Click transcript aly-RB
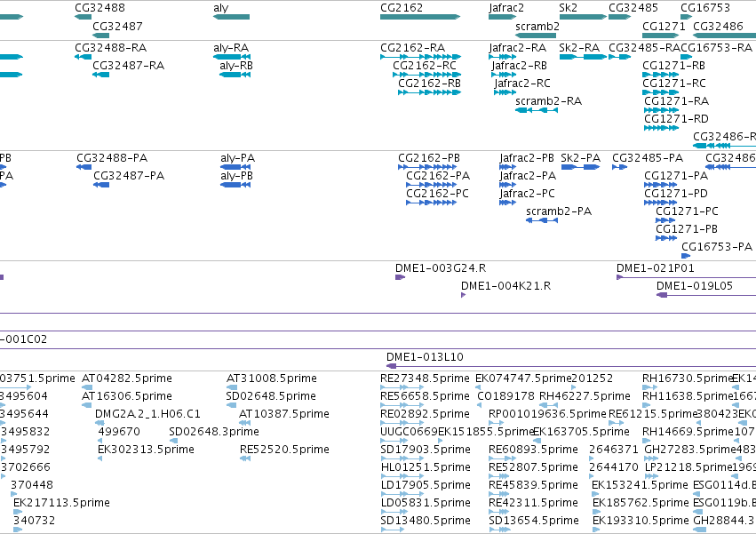Screen dimensions: 756x534 click(x=235, y=75)
